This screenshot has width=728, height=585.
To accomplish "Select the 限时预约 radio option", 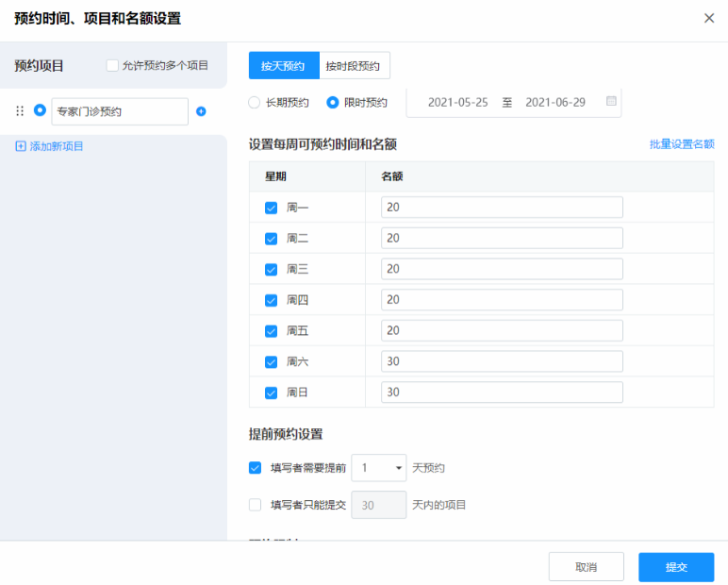I will tap(332, 102).
